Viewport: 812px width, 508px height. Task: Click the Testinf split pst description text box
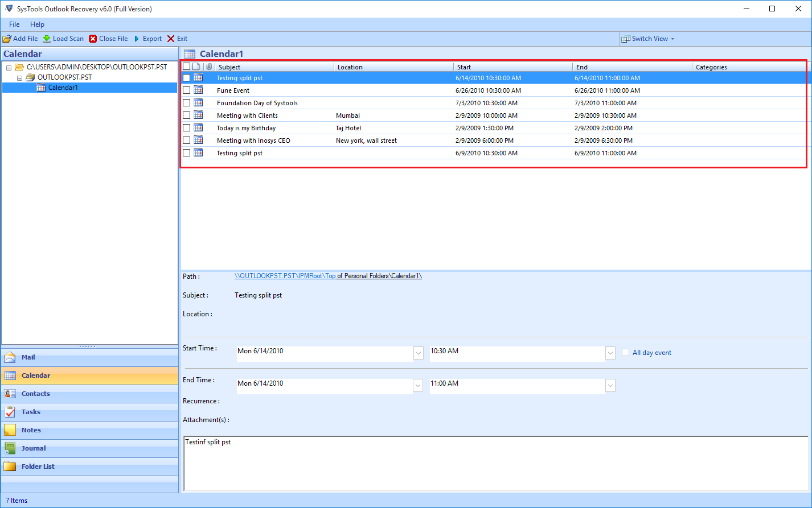coord(495,464)
